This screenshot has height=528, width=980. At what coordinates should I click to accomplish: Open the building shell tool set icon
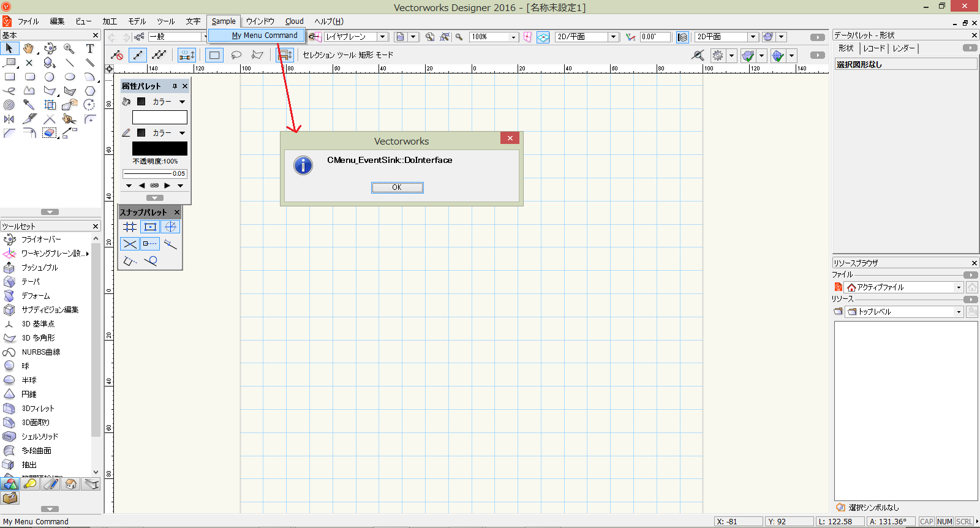coord(70,485)
